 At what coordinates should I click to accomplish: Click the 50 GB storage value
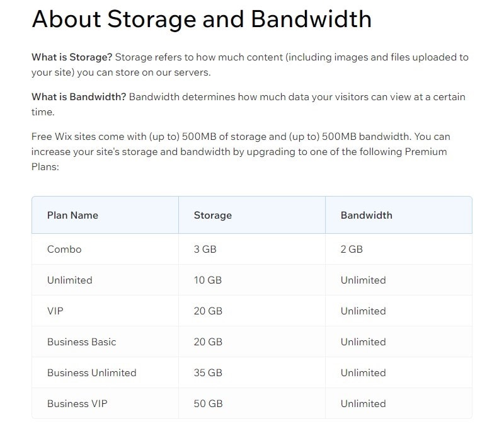coord(208,403)
